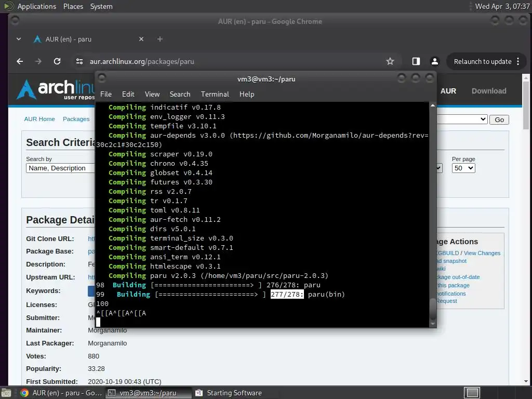This screenshot has height=399, width=532.
Task: Open a new Chrome tab
Action: point(160,39)
